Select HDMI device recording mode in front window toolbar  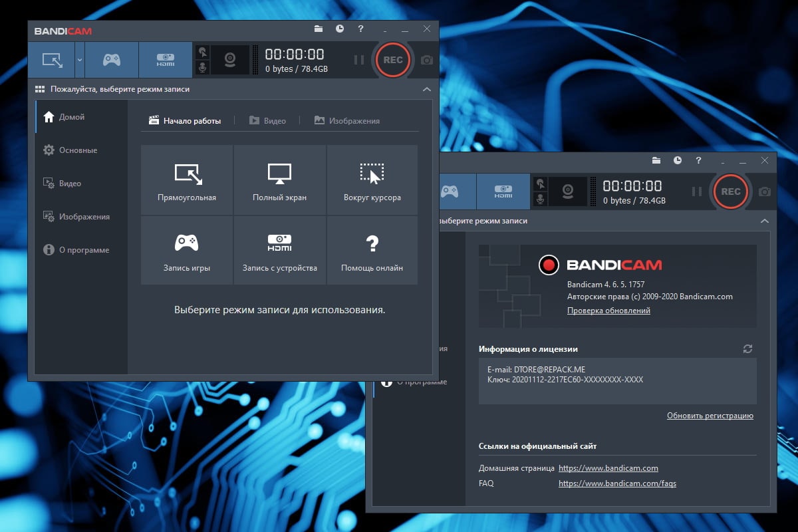[x=166, y=60]
